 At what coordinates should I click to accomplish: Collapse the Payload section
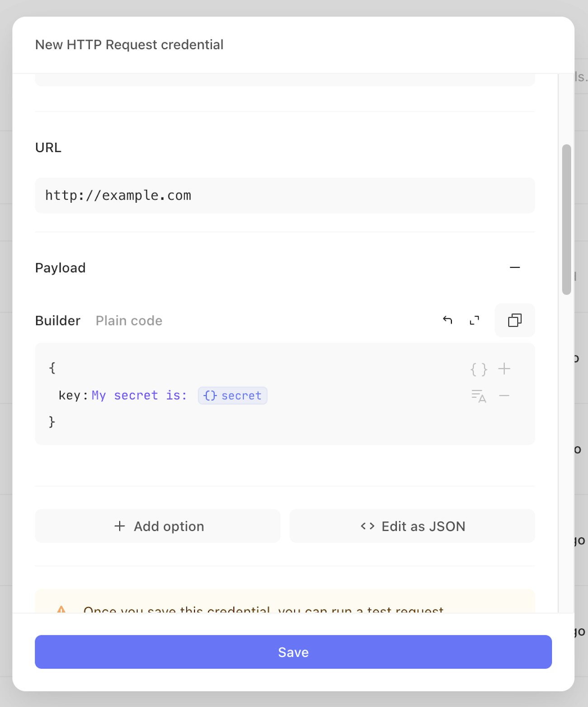pyautogui.click(x=515, y=267)
